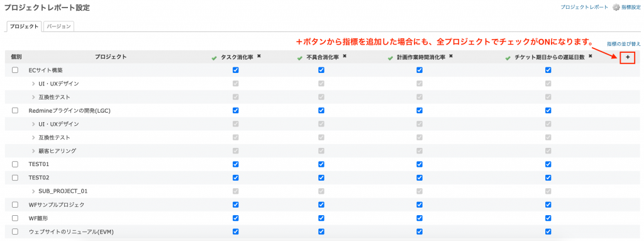Click the プロジェクトレポート設定 page title

coord(47,8)
